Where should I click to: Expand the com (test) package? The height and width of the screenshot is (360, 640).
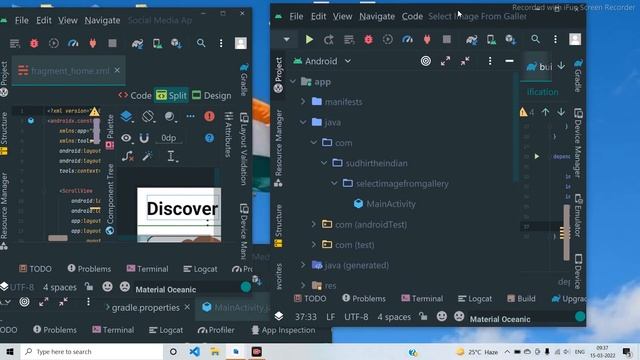point(313,244)
